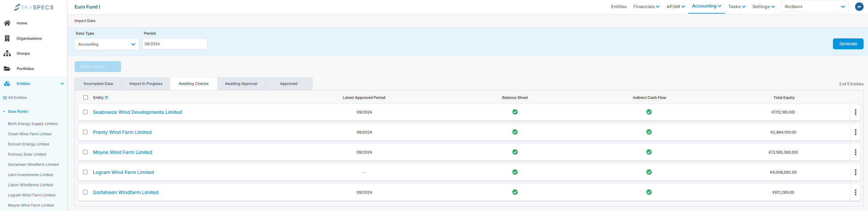Open the Home icon in sidebar
Image resolution: width=868 pixels, height=211 pixels.
click(x=7, y=23)
